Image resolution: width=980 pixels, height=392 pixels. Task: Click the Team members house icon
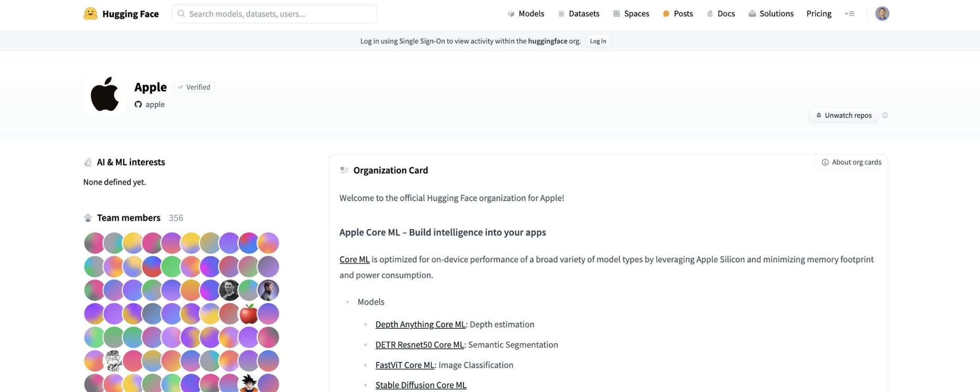tap(88, 218)
